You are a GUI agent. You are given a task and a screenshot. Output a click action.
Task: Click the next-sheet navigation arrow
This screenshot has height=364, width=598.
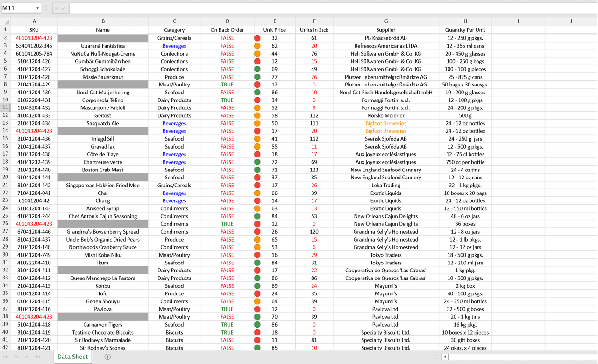pos(27,357)
